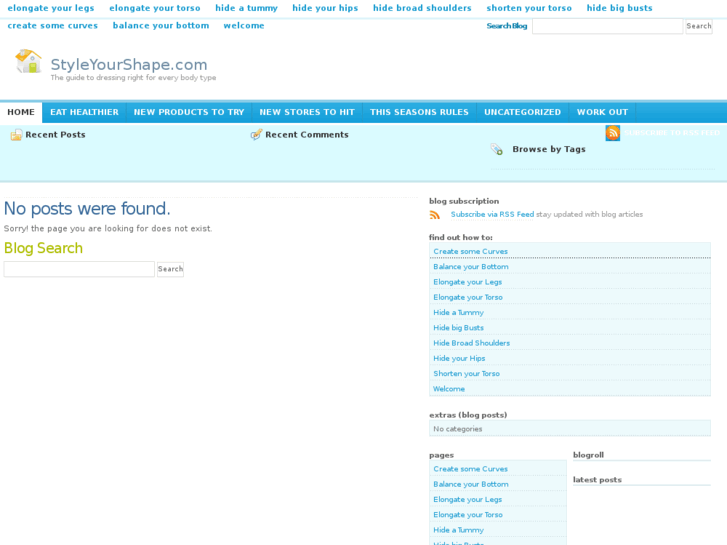Open top link hide big busts
The height and width of the screenshot is (545, 727).
[619, 8]
